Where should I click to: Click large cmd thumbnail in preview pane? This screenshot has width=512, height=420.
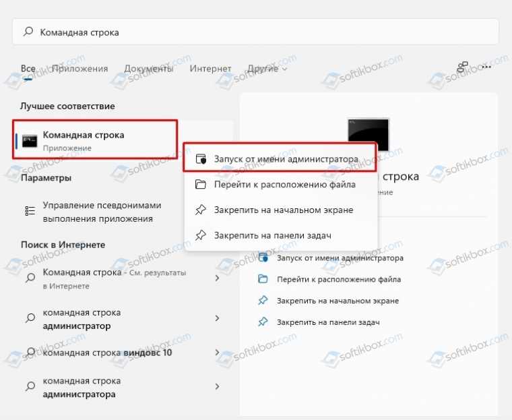(x=369, y=134)
